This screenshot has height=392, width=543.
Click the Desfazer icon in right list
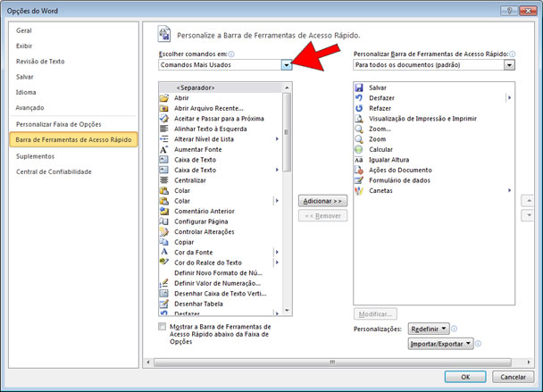(x=359, y=98)
